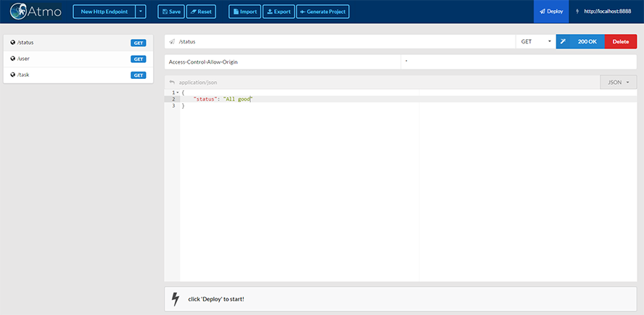Select the /task endpoint in the list
The image size is (644, 315).
(78, 75)
